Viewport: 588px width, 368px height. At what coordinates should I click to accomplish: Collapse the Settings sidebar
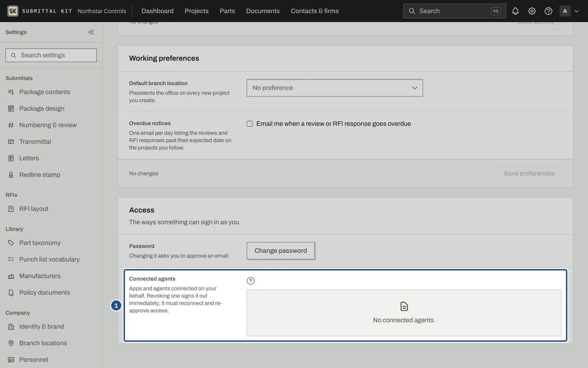pyautogui.click(x=91, y=32)
